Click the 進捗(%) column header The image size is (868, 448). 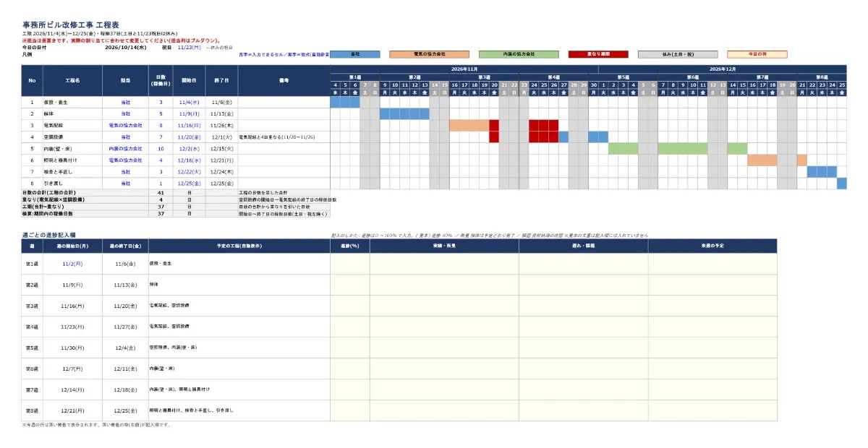click(350, 246)
